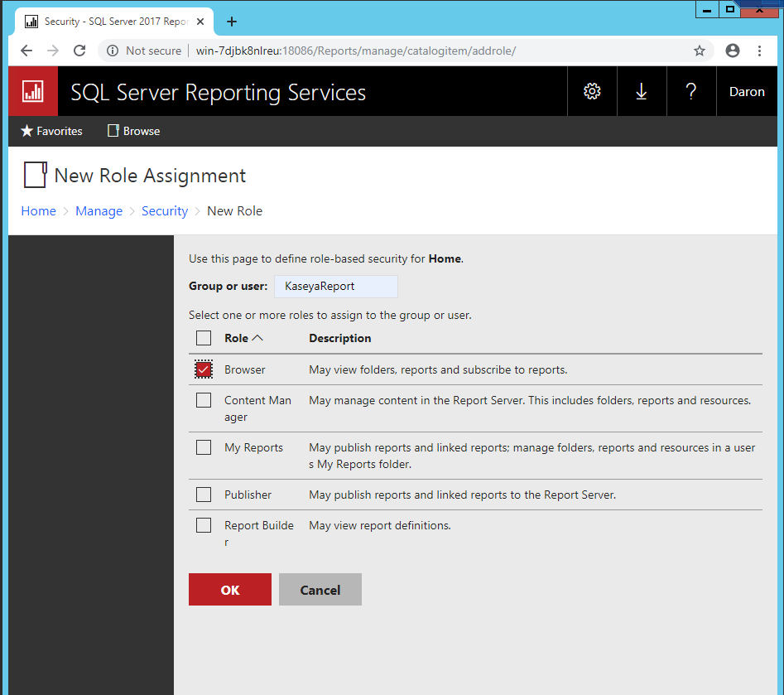Click the Publisher role name
The width and height of the screenshot is (784, 695).
[248, 495]
